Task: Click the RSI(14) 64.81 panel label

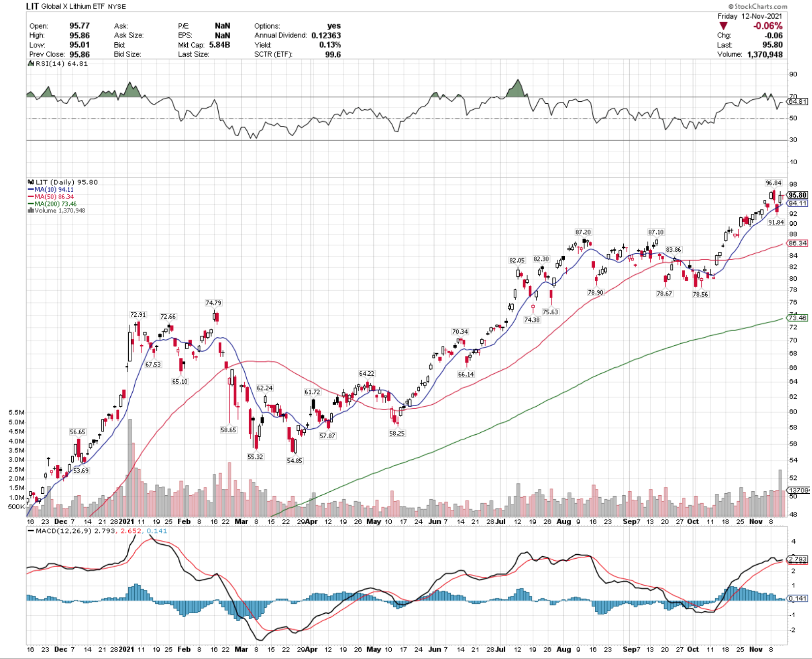Action: click(58, 63)
